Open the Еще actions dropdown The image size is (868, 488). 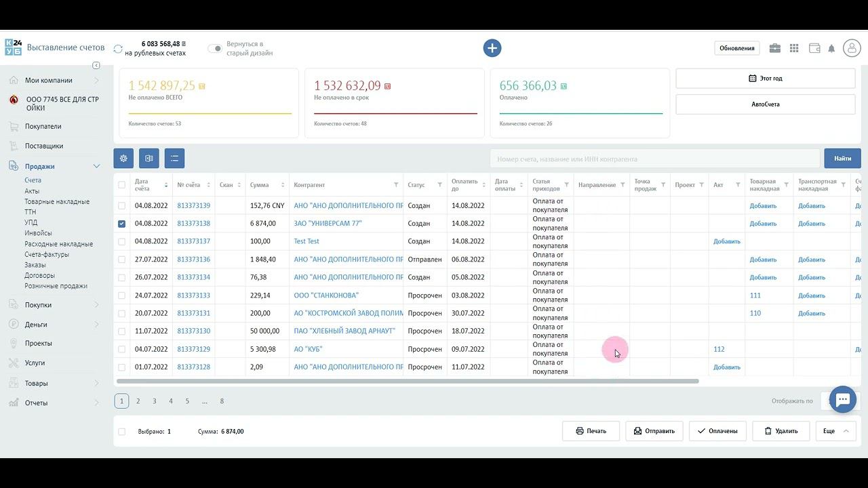pyautogui.click(x=835, y=431)
